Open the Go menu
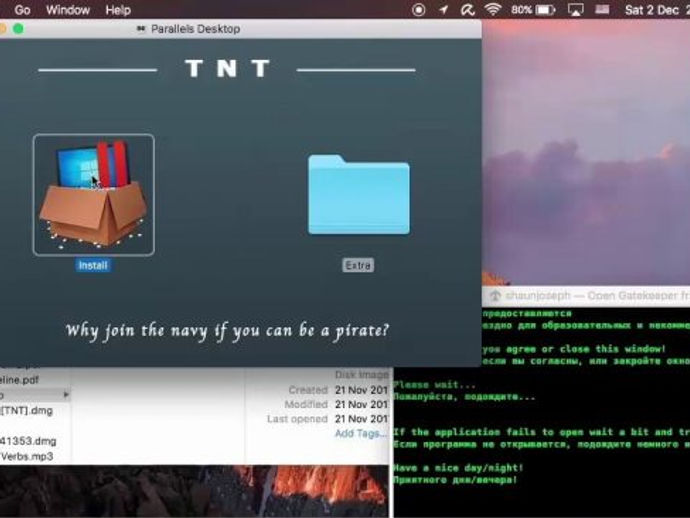This screenshot has width=690, height=518. pyautogui.click(x=22, y=10)
